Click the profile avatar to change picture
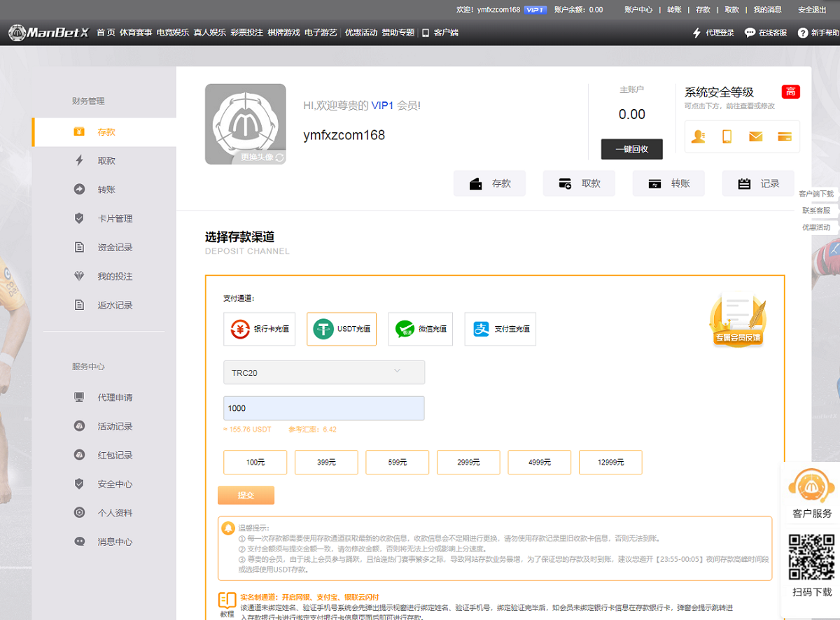Viewport: 840px width, 620px height. coord(245,124)
